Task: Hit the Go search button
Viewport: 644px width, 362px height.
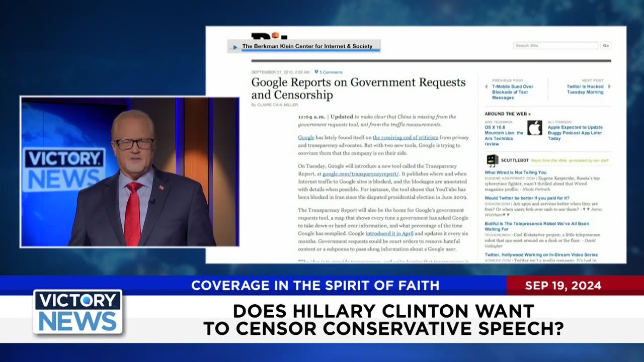Action: coord(606,45)
